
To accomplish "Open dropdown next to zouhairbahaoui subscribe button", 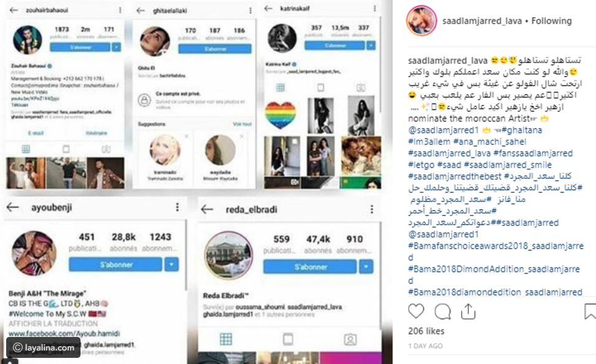I will click(x=116, y=47).
